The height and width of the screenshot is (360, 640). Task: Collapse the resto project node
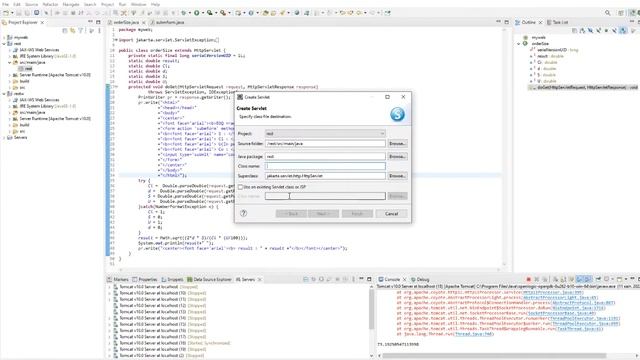coord(4,93)
